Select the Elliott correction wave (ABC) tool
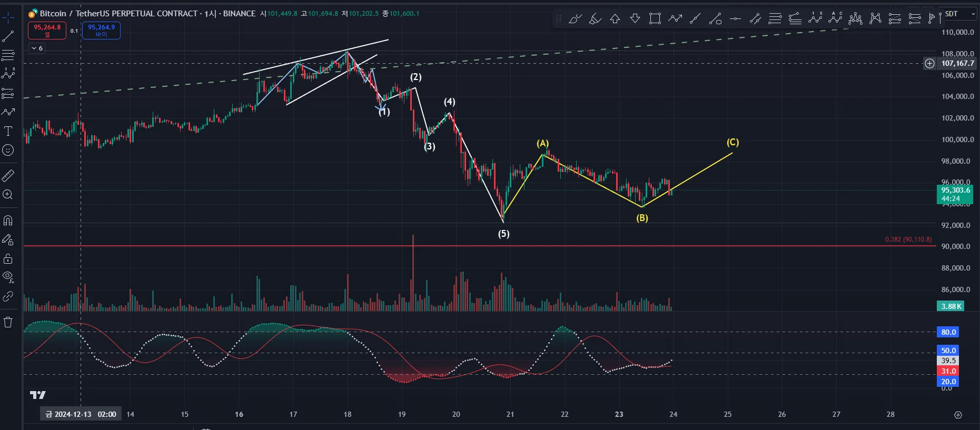This screenshot has height=430, width=980. (x=835, y=19)
